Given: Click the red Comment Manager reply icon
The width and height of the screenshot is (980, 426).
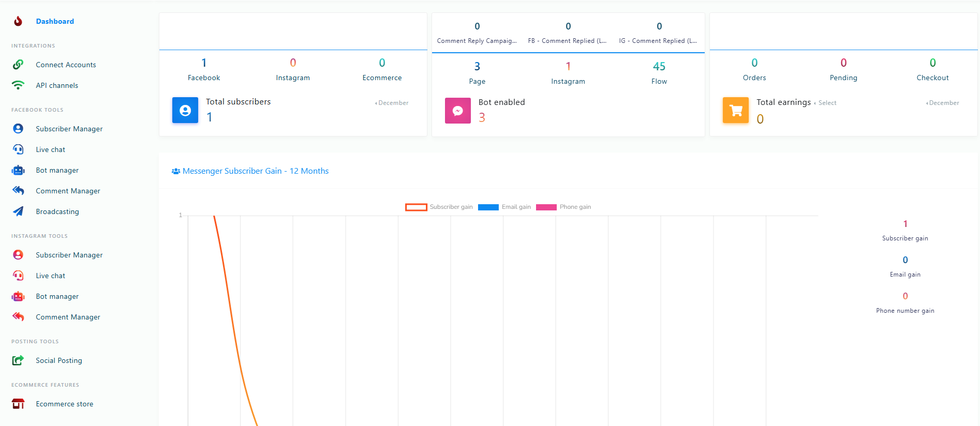Looking at the screenshot, I should click(x=18, y=317).
